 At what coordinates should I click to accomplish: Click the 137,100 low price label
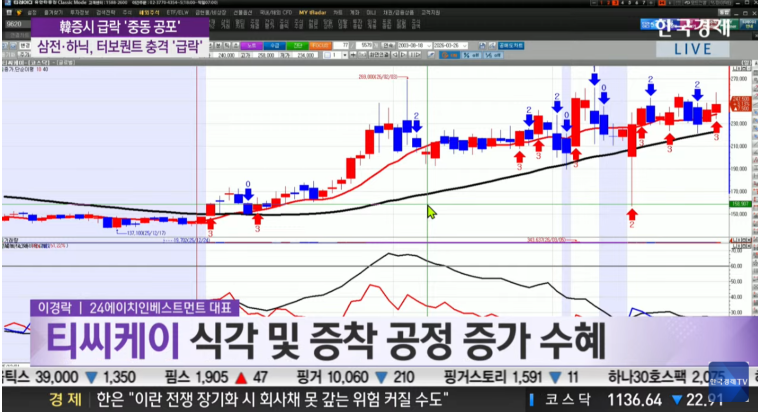tap(145, 232)
